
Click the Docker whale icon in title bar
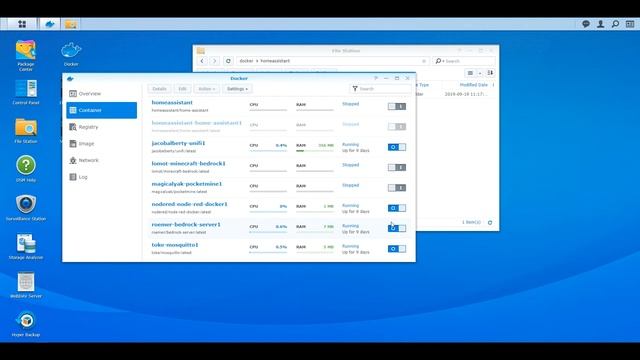coord(70,78)
